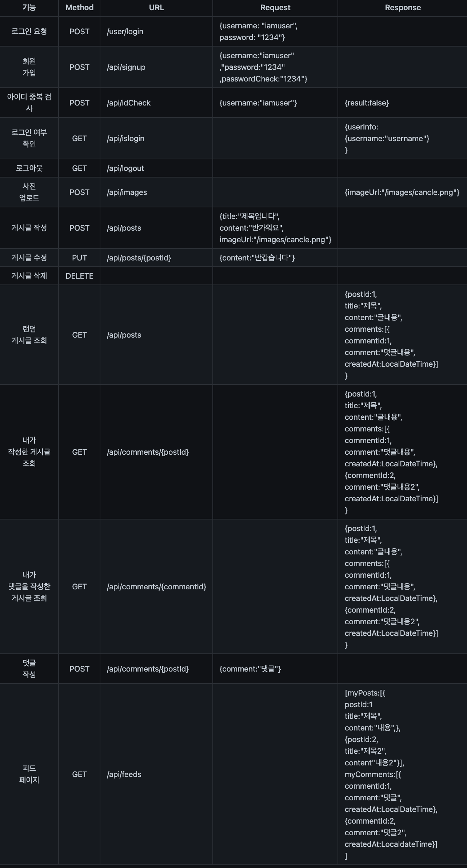Click the myPosts response of 피드 페이지
Viewport: 467px width, 868px height.
pyautogui.click(x=391, y=774)
